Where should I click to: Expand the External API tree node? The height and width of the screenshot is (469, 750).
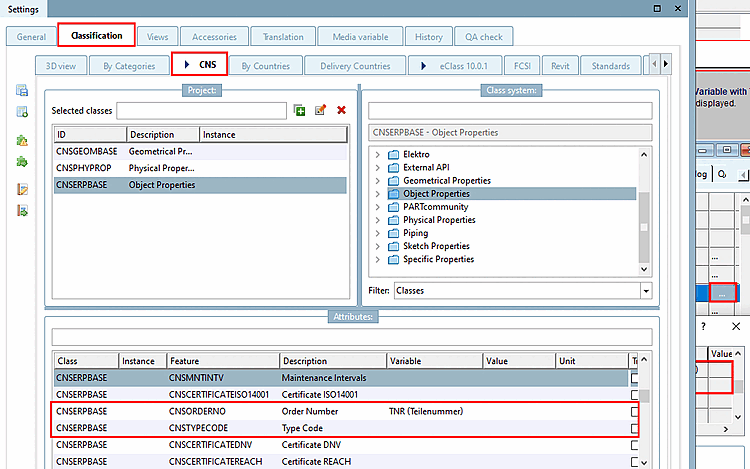(377, 168)
